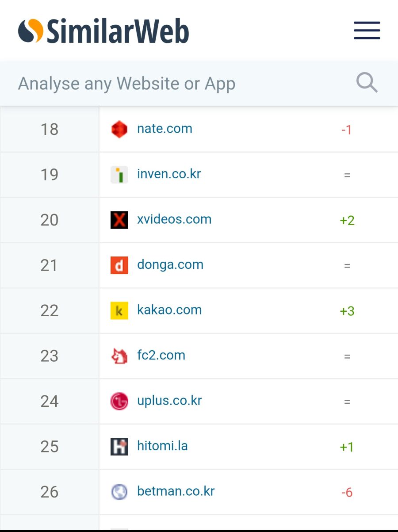Open the uplus.co.kr link
398x532 pixels.
(x=169, y=400)
